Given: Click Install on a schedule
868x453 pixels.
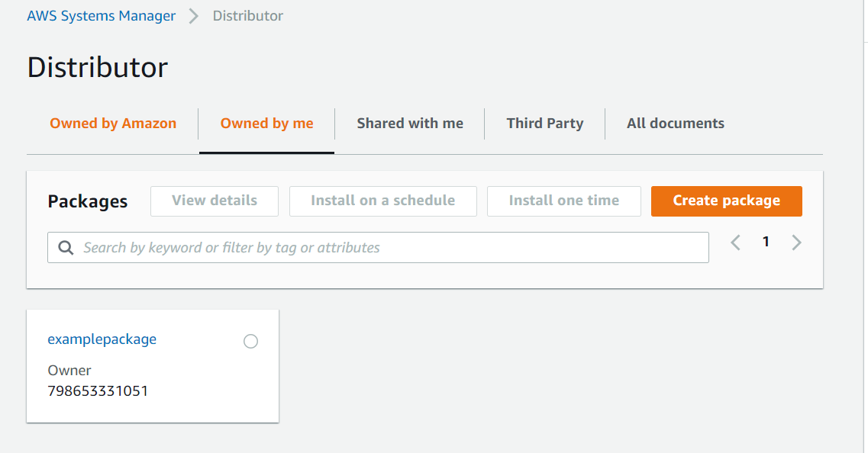Looking at the screenshot, I should (x=383, y=201).
